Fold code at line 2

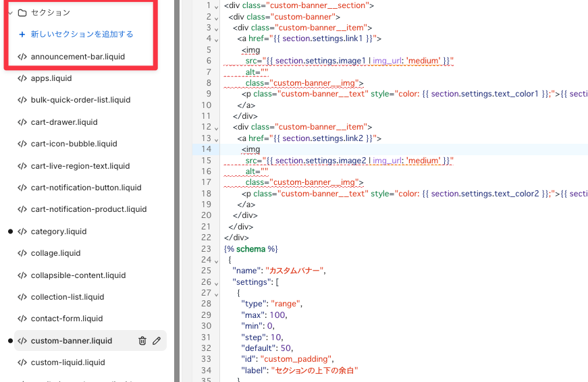pos(217,18)
